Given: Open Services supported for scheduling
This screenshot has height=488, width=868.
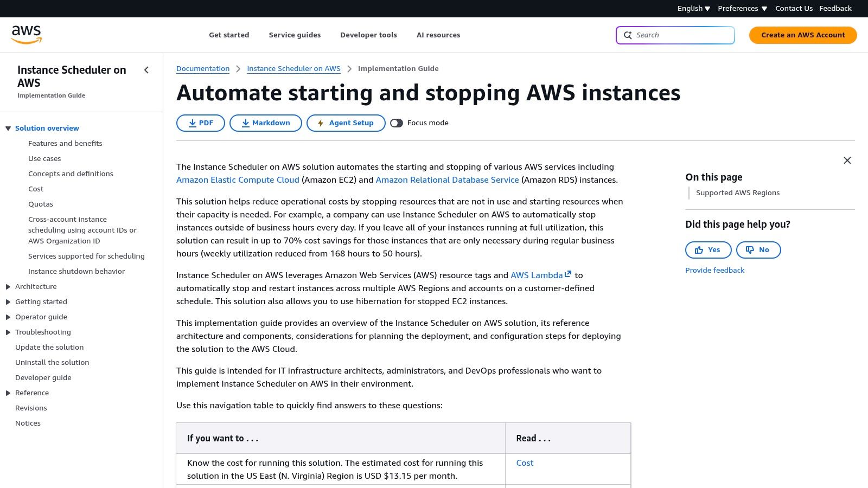Looking at the screenshot, I should (86, 256).
